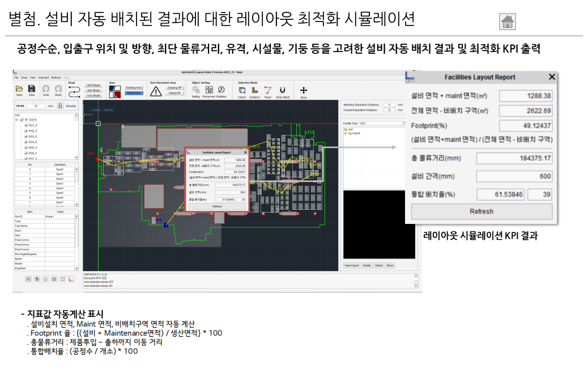Viewport: 588px width, 377px height.
Task: Click the Rotation object setting icon
Action: tap(221, 90)
